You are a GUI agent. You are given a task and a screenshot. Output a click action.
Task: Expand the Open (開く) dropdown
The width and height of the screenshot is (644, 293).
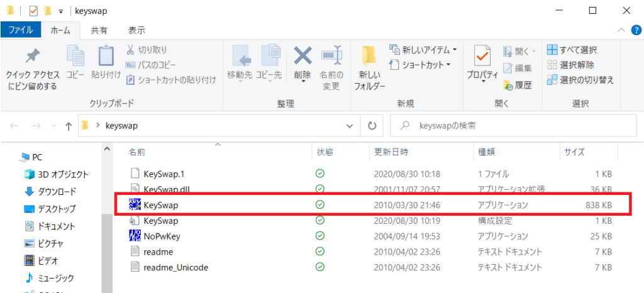tap(534, 52)
